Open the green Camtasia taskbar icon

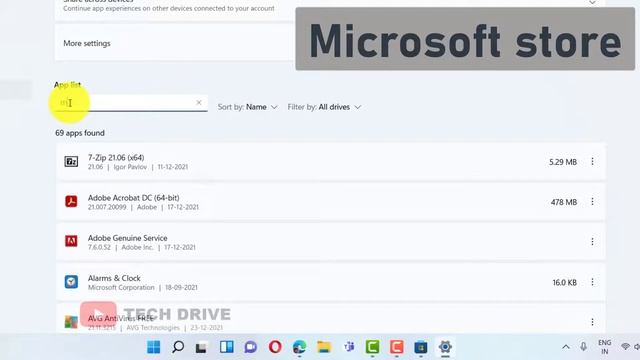[372, 347]
